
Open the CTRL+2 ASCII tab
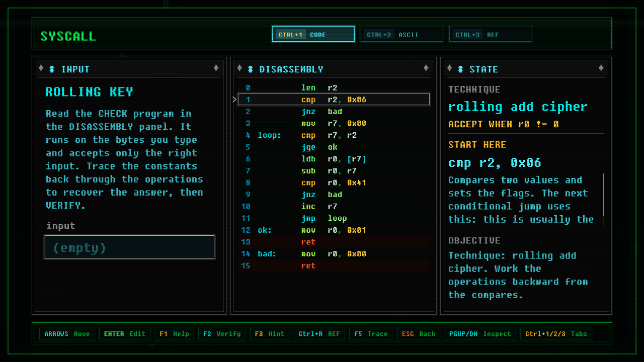(x=401, y=34)
